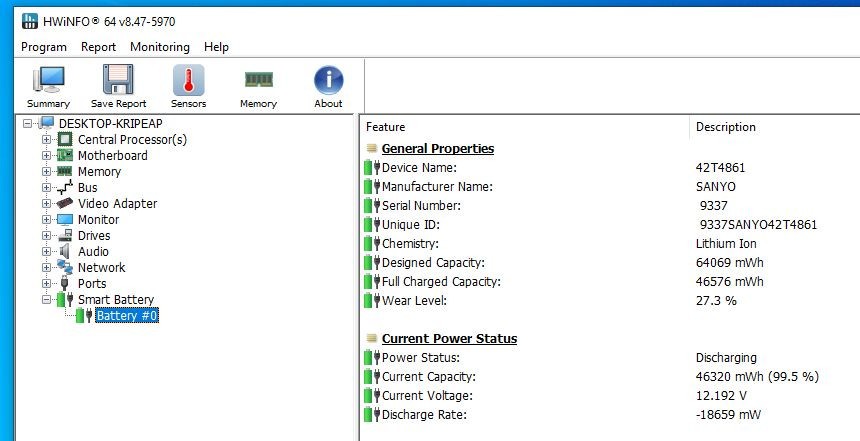Screen dimensions: 860x441
Task: Expand the Motherboard node
Action: [x=47, y=156]
